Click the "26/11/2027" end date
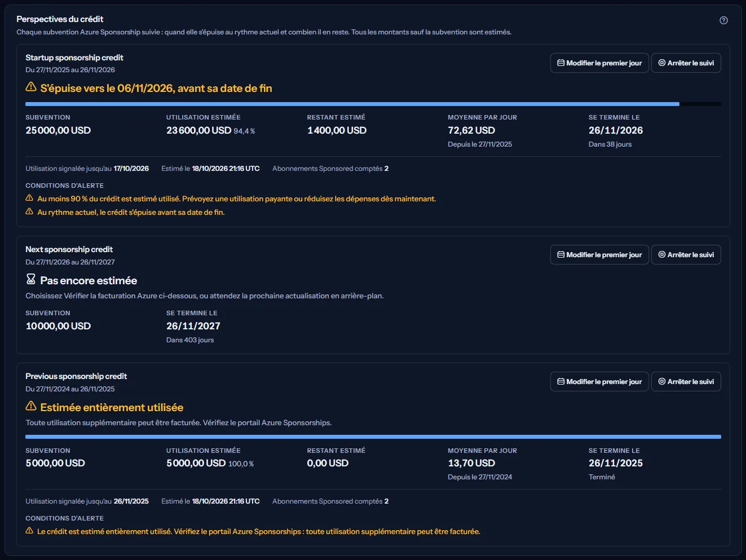Viewport: 746px width, 560px height. [x=193, y=326]
